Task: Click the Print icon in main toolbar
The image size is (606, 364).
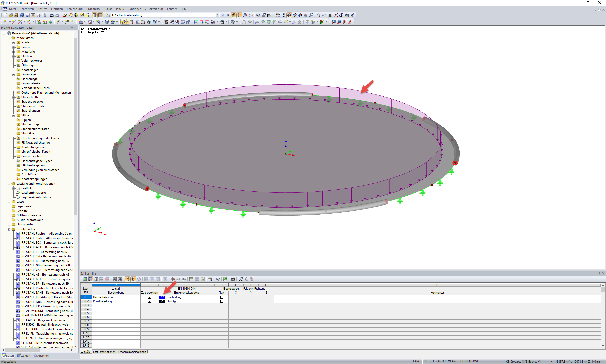Action: [x=38, y=15]
